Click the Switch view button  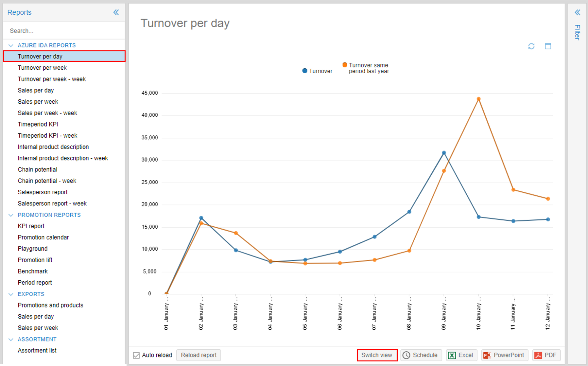(376, 355)
